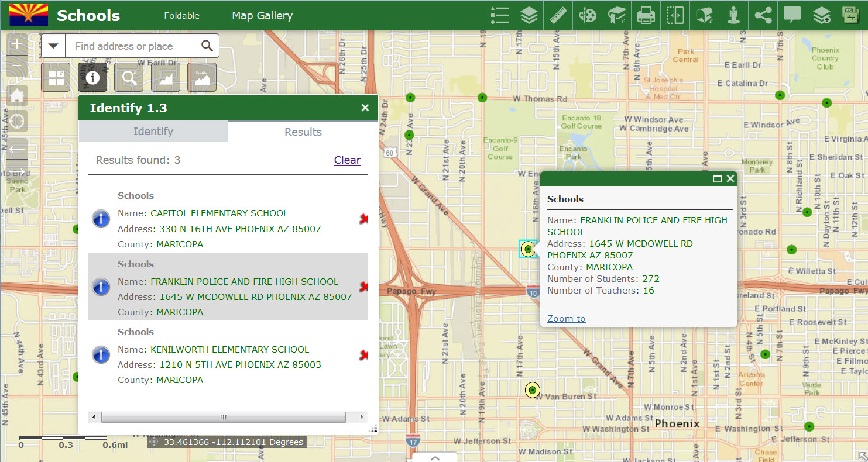Open the last header icon with stacked images

850,15
